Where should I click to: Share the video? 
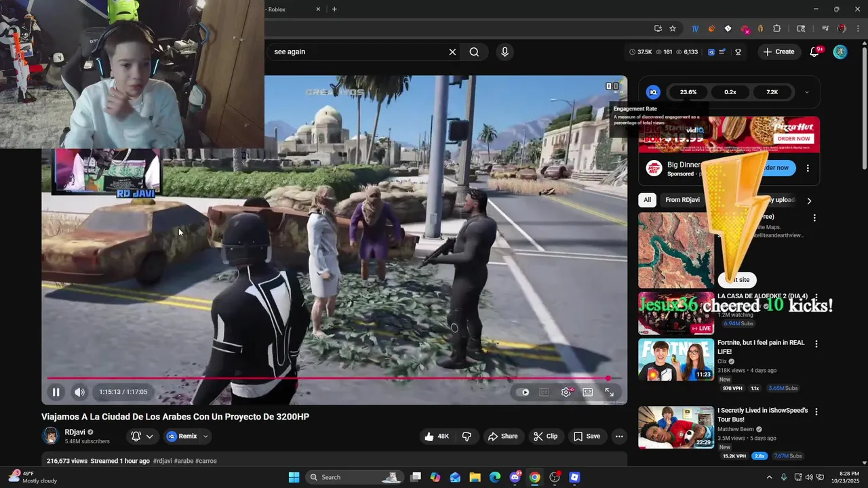click(502, 436)
